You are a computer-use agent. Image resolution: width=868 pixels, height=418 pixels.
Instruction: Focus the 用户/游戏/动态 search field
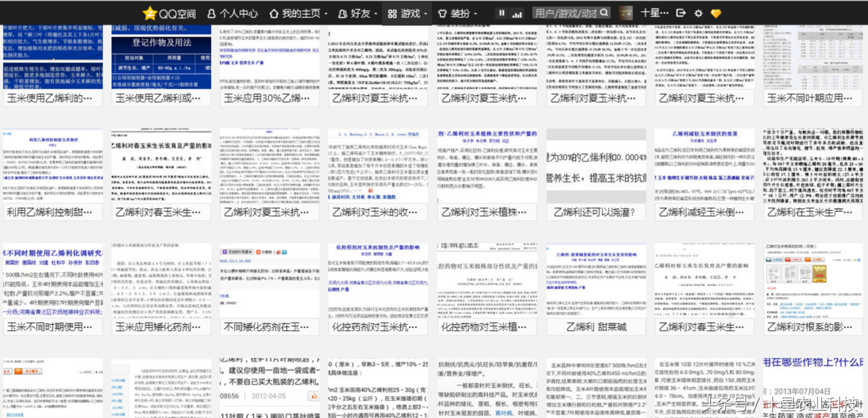pos(571,13)
